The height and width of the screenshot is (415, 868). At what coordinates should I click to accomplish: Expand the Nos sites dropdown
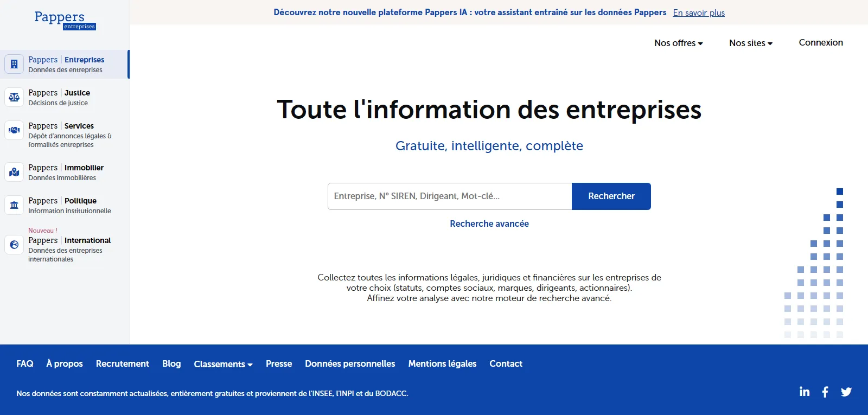(x=751, y=43)
